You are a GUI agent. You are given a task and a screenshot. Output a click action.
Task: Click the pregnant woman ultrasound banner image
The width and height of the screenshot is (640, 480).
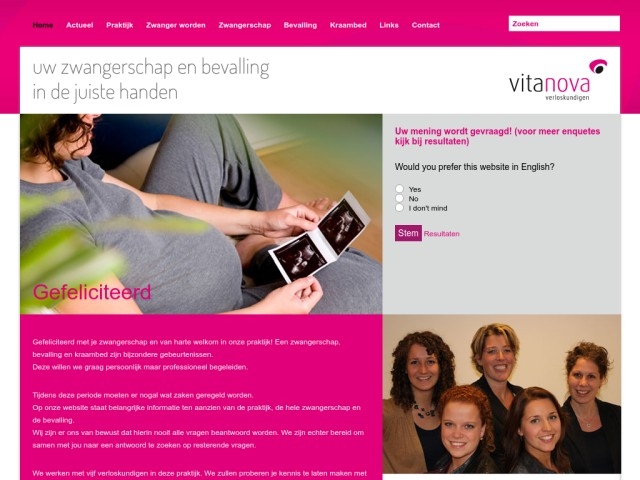pos(201,214)
